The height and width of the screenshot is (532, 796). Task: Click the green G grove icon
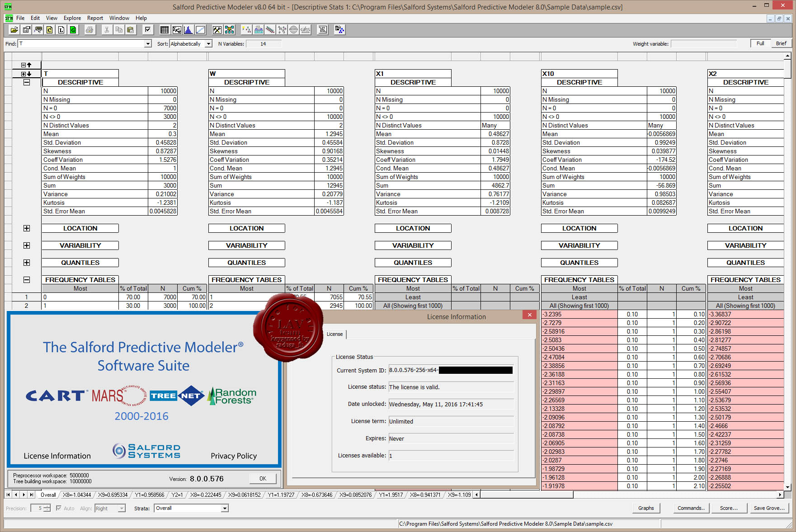point(73,30)
